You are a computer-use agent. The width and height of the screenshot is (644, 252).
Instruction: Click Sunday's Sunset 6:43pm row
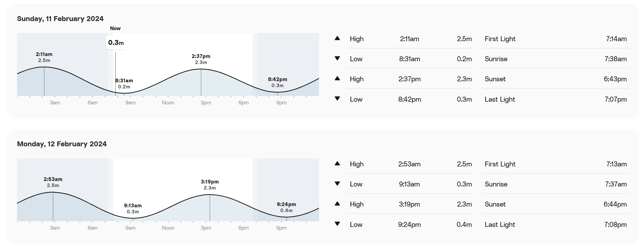click(x=556, y=79)
